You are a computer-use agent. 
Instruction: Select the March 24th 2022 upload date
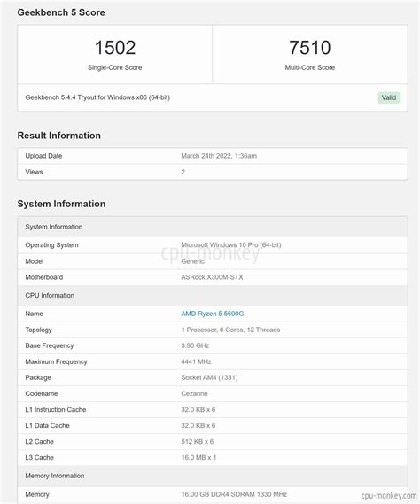(219, 156)
